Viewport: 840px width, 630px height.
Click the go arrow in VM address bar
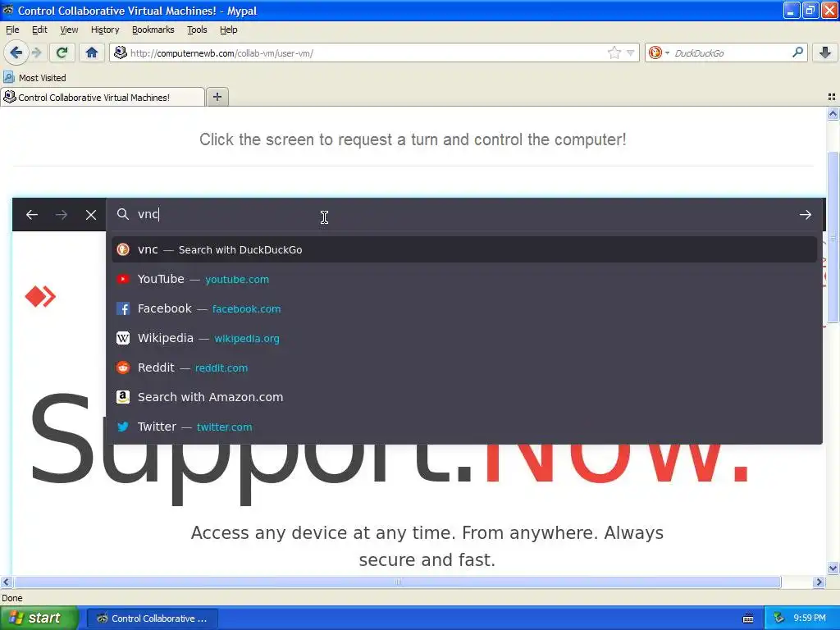click(x=806, y=215)
